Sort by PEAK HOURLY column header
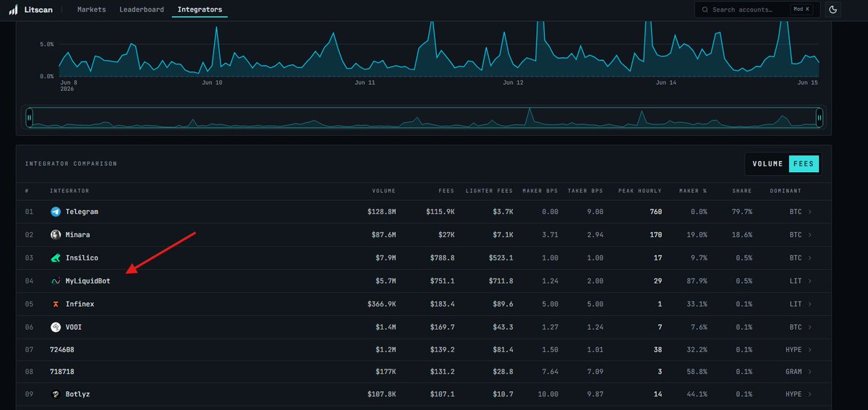The height and width of the screenshot is (410, 868). point(640,191)
